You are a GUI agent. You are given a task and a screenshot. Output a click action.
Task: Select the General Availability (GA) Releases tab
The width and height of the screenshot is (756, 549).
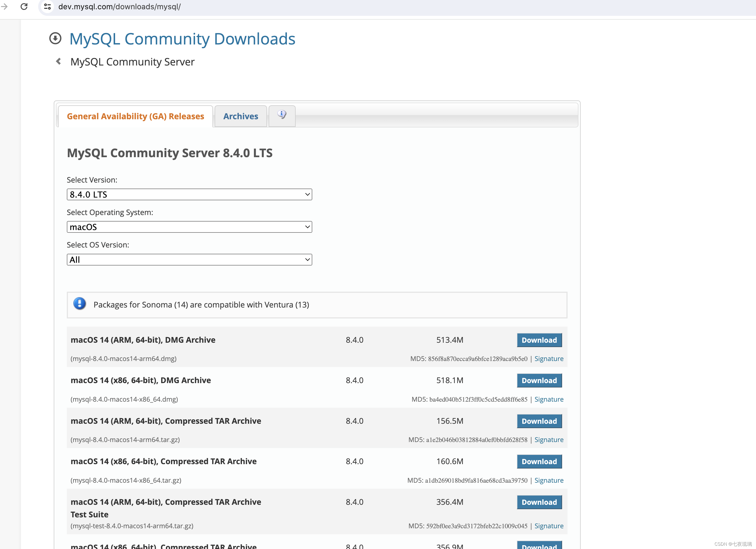[x=136, y=116]
